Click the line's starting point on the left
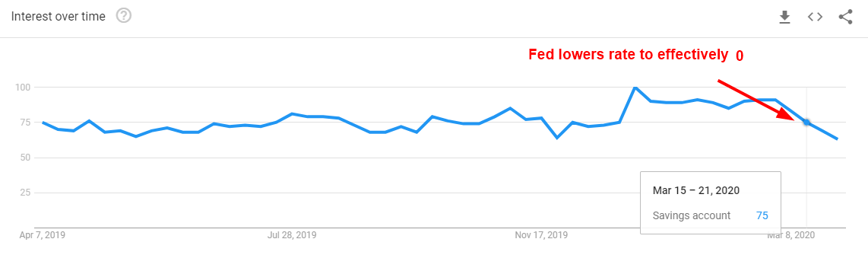Screen dimensions: 868x274 [43, 122]
